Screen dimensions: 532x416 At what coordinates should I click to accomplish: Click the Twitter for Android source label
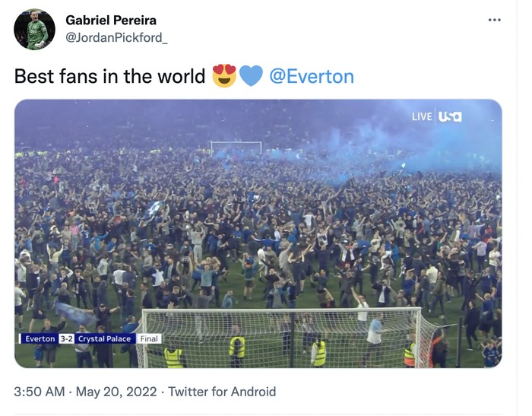[222, 392]
